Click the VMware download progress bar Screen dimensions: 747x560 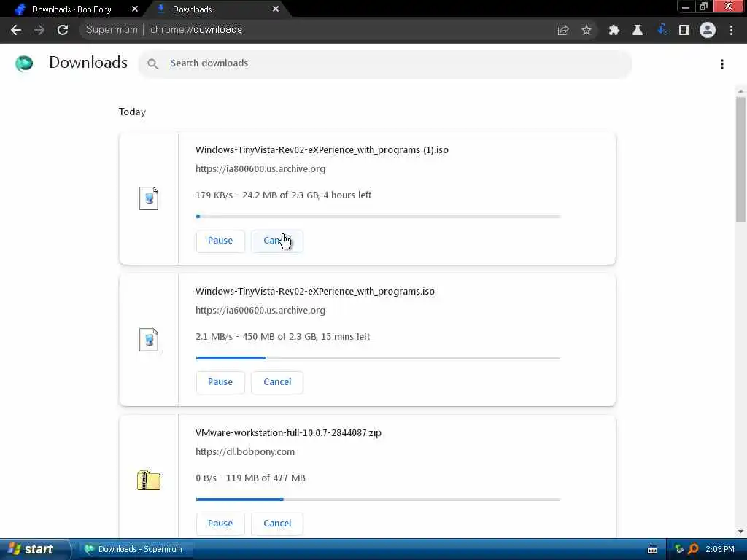coord(378,499)
